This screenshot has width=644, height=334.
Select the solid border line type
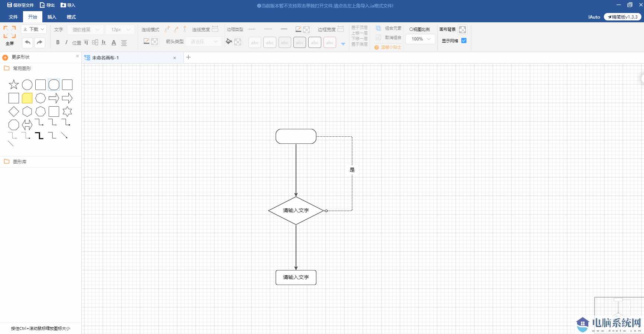coord(284,29)
